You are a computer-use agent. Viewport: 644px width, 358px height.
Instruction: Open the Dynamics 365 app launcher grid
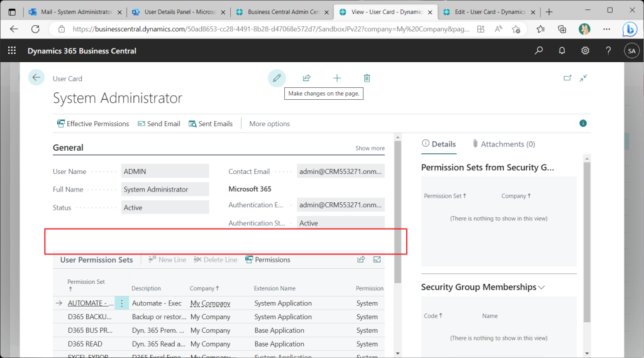click(x=12, y=50)
